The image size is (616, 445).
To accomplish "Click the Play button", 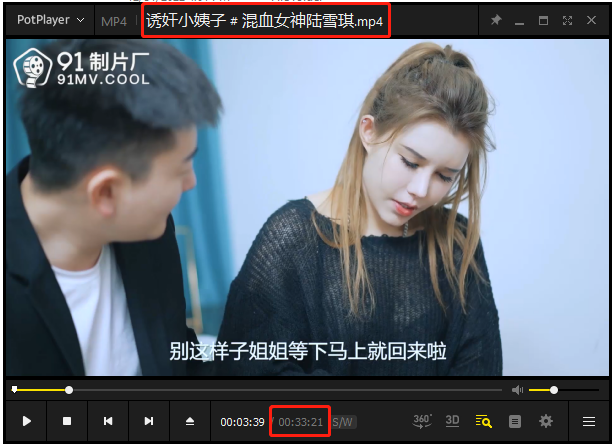I will (x=27, y=422).
